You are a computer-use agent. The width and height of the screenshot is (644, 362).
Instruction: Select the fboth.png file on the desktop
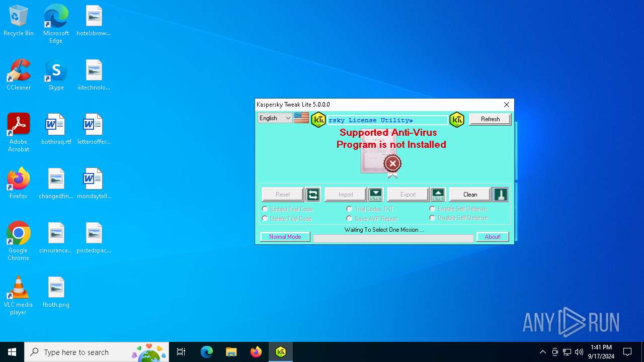56,293
